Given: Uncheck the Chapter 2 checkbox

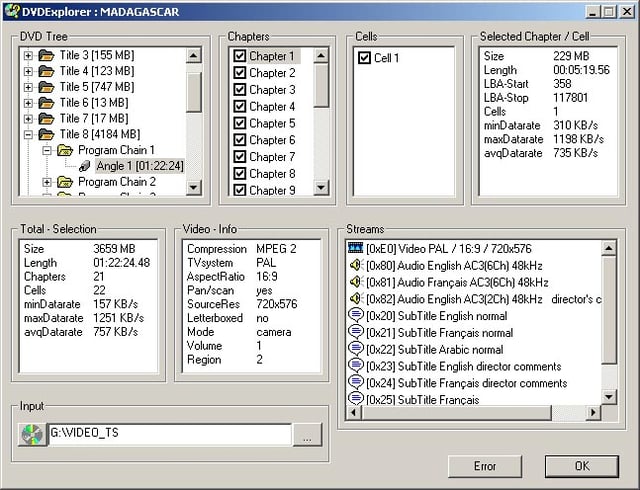Looking at the screenshot, I should pyautogui.click(x=240, y=73).
